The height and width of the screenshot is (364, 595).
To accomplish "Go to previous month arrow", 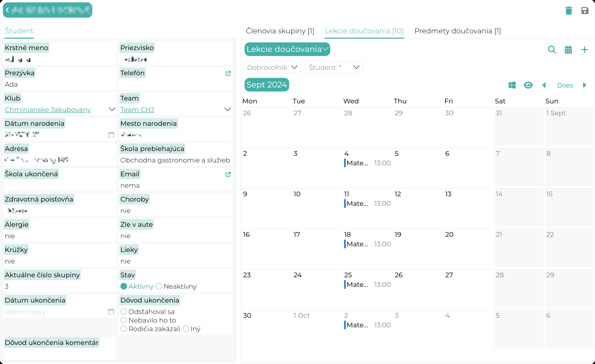I will point(544,85).
